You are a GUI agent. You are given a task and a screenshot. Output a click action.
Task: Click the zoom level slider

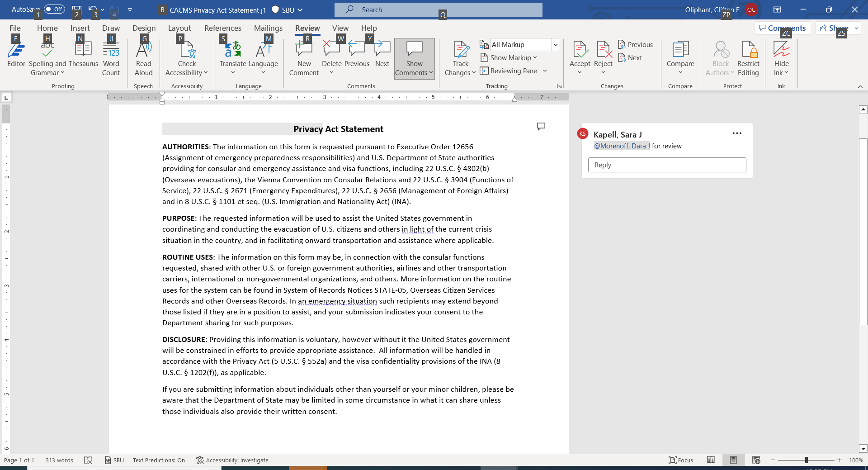[806, 460]
